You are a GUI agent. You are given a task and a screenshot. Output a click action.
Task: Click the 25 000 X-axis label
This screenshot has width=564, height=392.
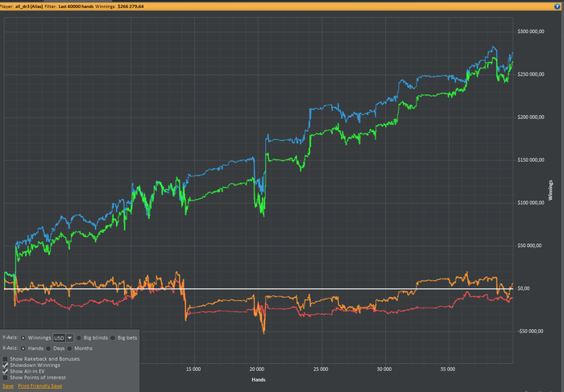point(321,369)
